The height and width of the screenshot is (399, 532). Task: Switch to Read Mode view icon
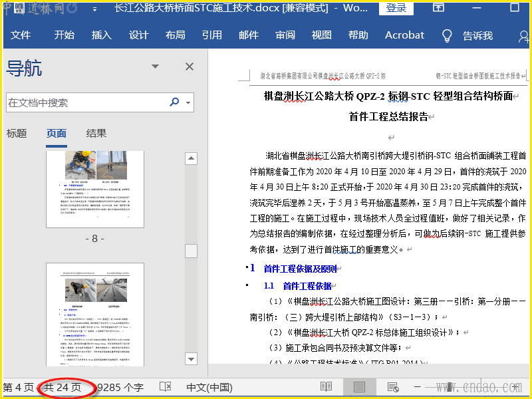pos(326,387)
